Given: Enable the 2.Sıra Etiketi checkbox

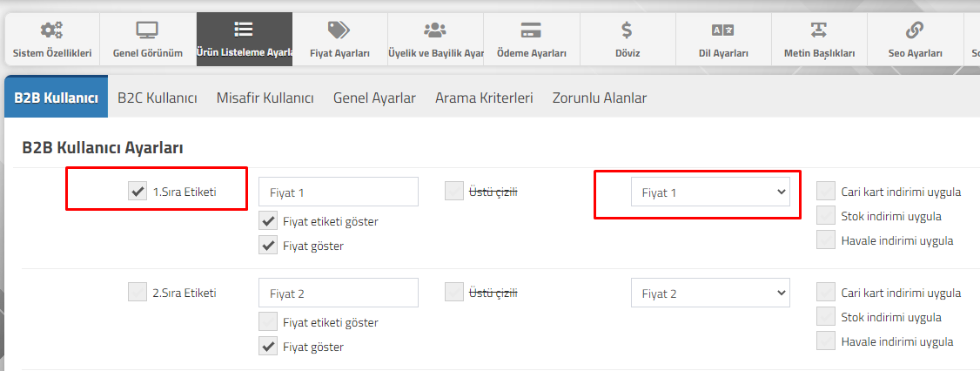Looking at the screenshot, I should [x=138, y=292].
